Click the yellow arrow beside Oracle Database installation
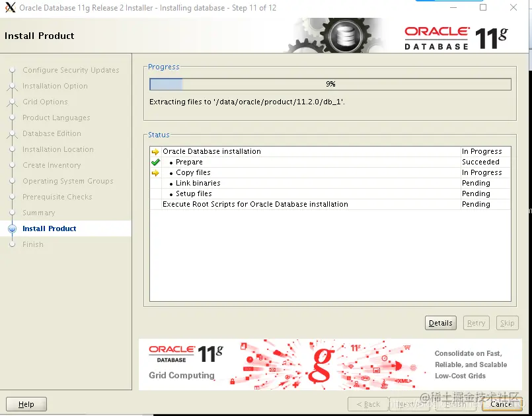Screen dimensions: 532x416 (155, 152)
